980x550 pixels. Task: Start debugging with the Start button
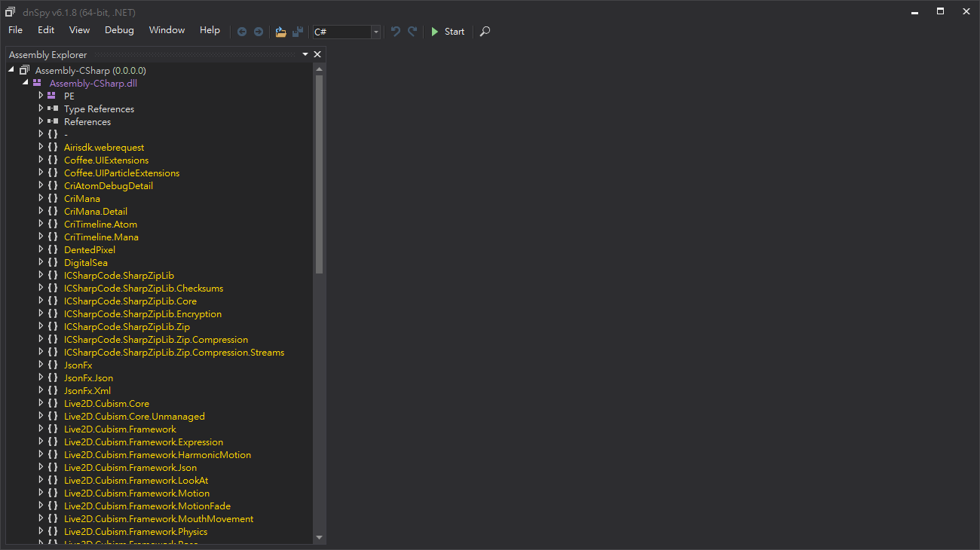coord(448,32)
